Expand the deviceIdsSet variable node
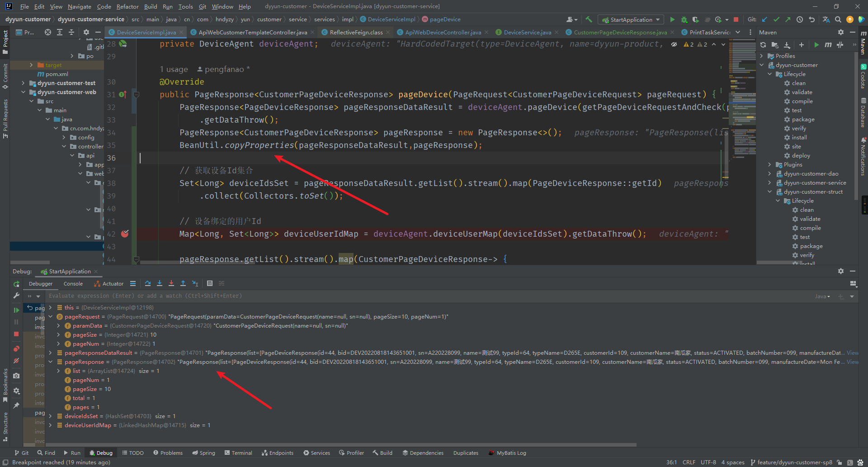The width and height of the screenshot is (868, 467). pyautogui.click(x=51, y=416)
